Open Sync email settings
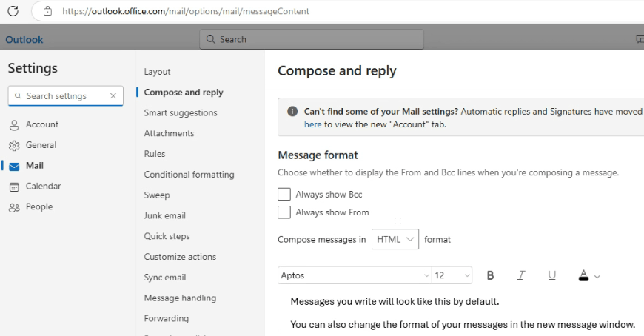644x336 pixels. click(x=164, y=277)
